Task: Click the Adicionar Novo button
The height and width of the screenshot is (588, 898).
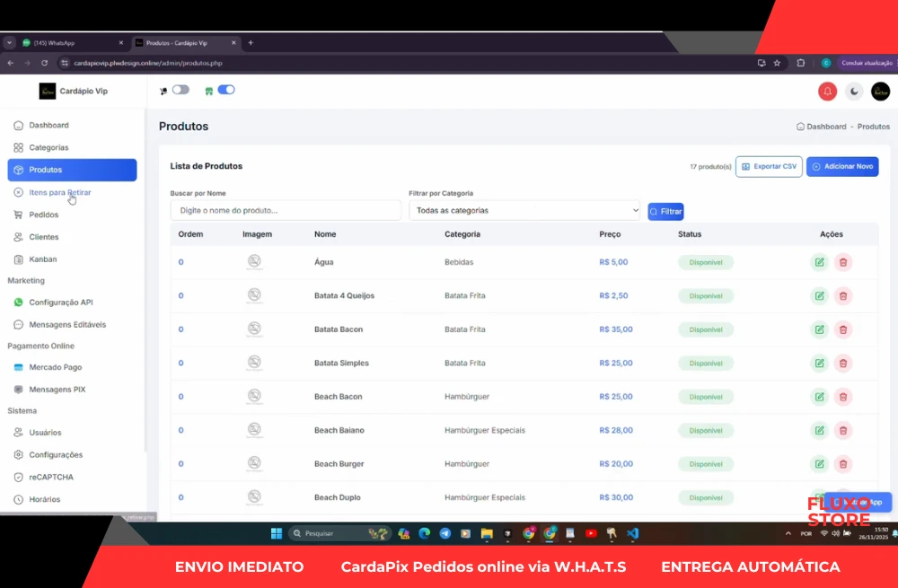Action: pyautogui.click(x=841, y=166)
